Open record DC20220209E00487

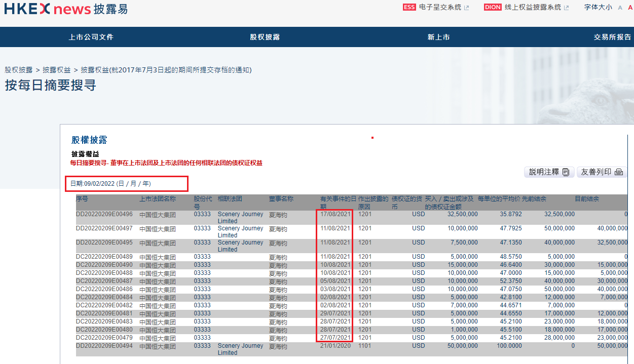(x=104, y=281)
